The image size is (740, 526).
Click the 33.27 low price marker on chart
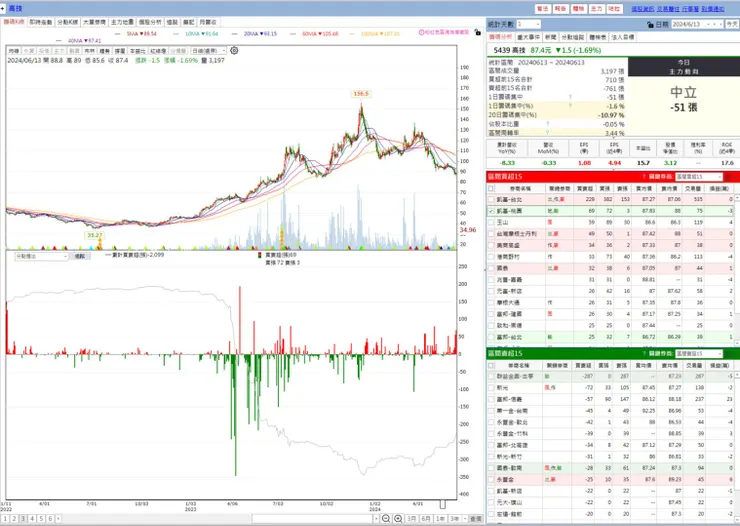[x=94, y=235]
